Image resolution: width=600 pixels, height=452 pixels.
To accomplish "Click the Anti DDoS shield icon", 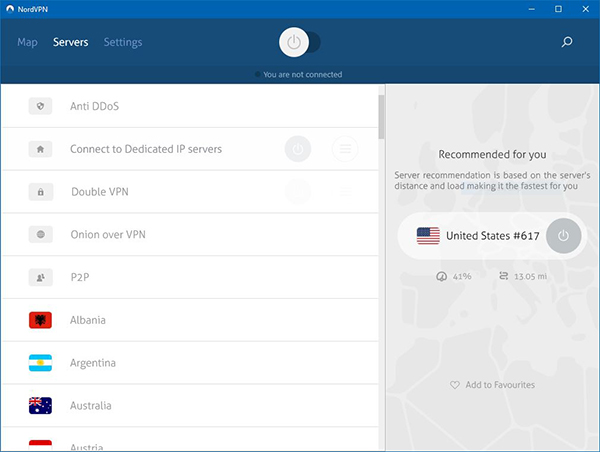I will [x=40, y=106].
